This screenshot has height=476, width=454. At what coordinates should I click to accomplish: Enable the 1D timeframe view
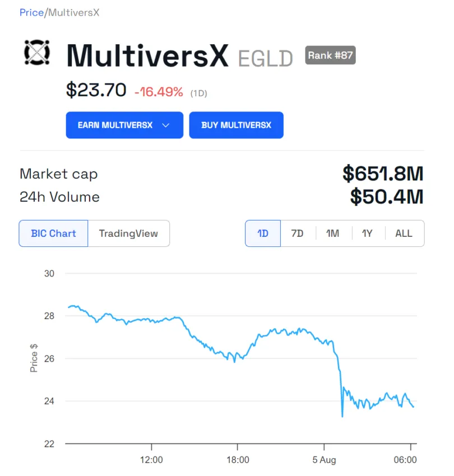point(262,233)
